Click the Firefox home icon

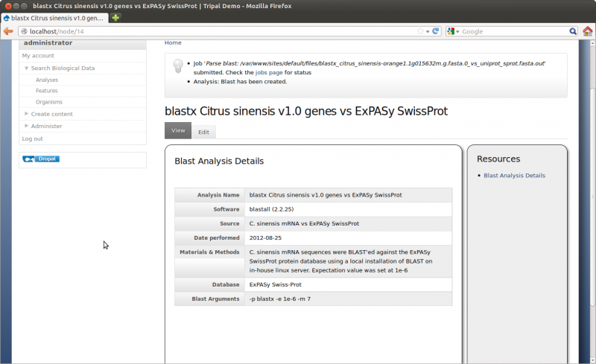pyautogui.click(x=588, y=31)
